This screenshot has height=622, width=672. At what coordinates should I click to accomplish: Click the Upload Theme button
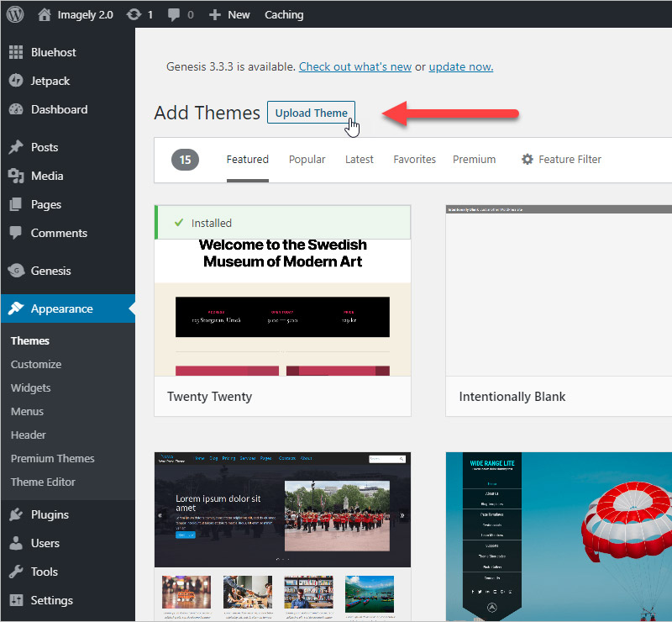coord(311,113)
